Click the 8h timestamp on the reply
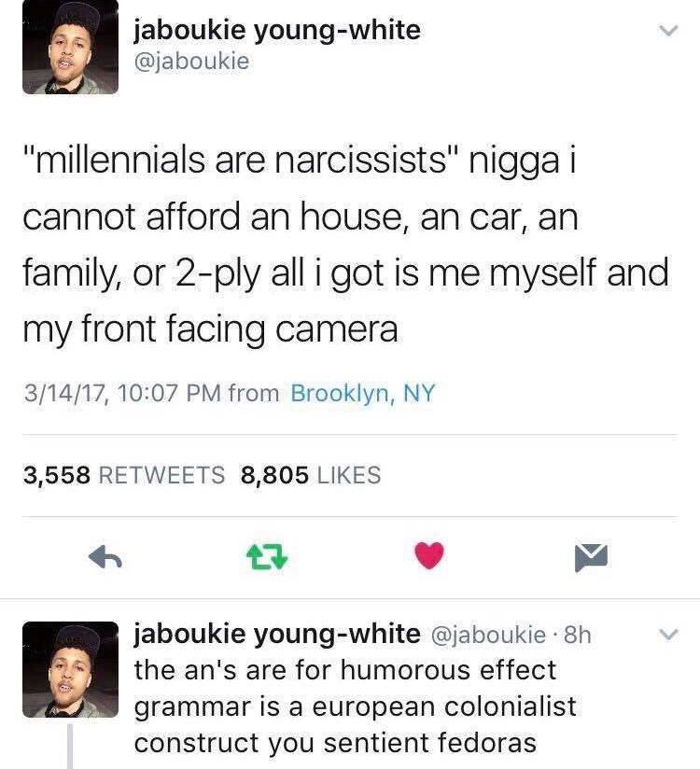 point(578,636)
